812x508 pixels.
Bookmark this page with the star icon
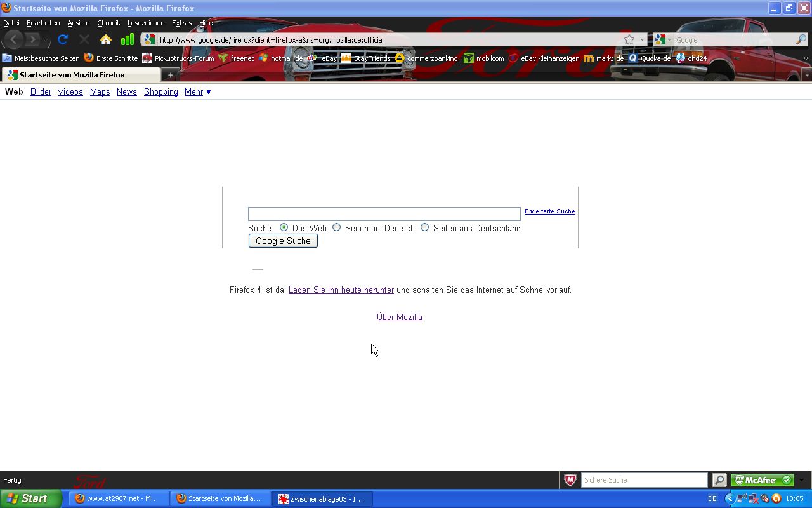(x=629, y=39)
